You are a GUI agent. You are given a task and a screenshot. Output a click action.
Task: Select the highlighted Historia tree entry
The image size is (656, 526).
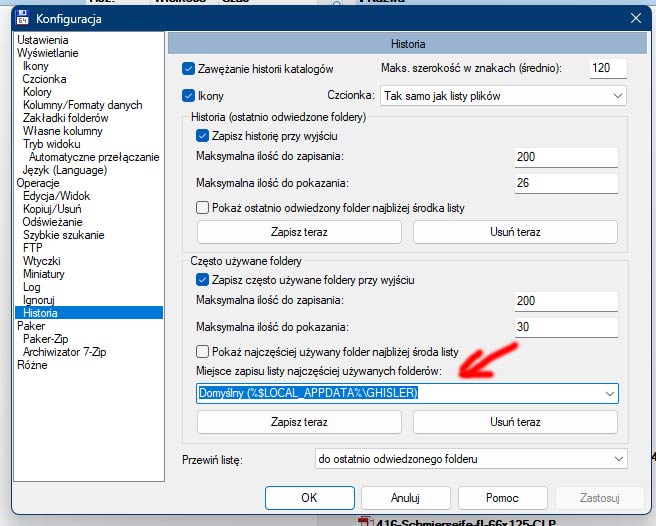(89, 313)
